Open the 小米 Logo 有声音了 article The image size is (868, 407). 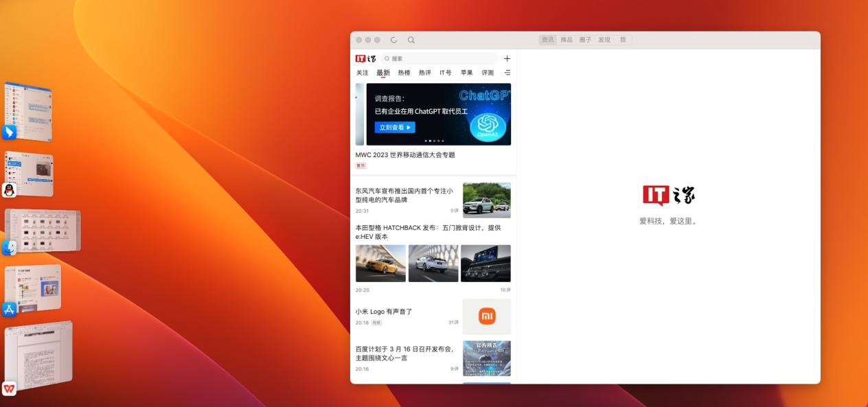(x=382, y=311)
